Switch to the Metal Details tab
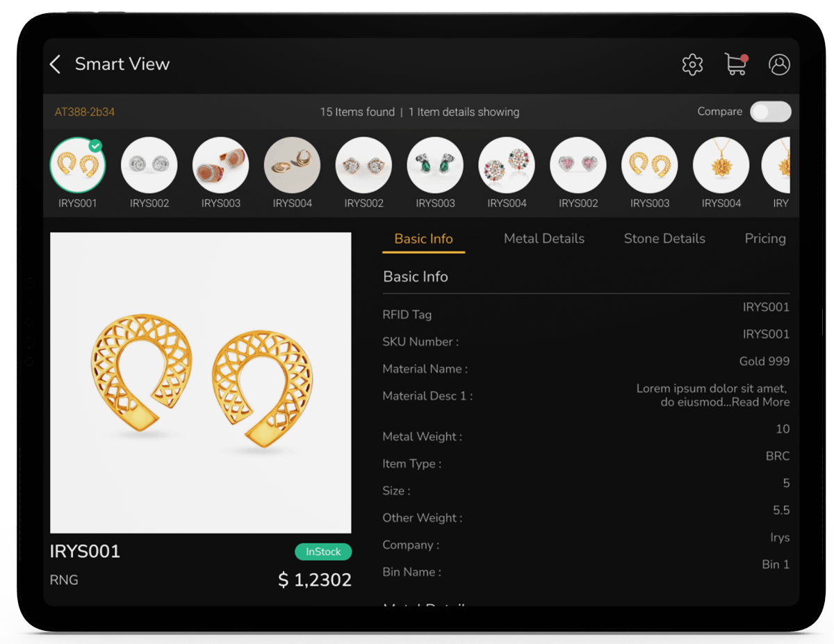The height and width of the screenshot is (644, 834). click(543, 239)
